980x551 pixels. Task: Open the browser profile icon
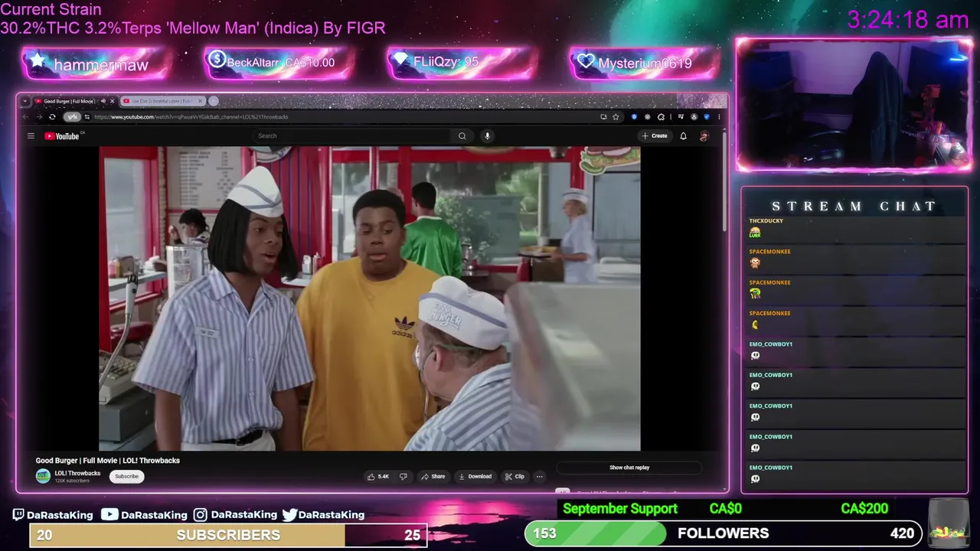[x=694, y=117]
